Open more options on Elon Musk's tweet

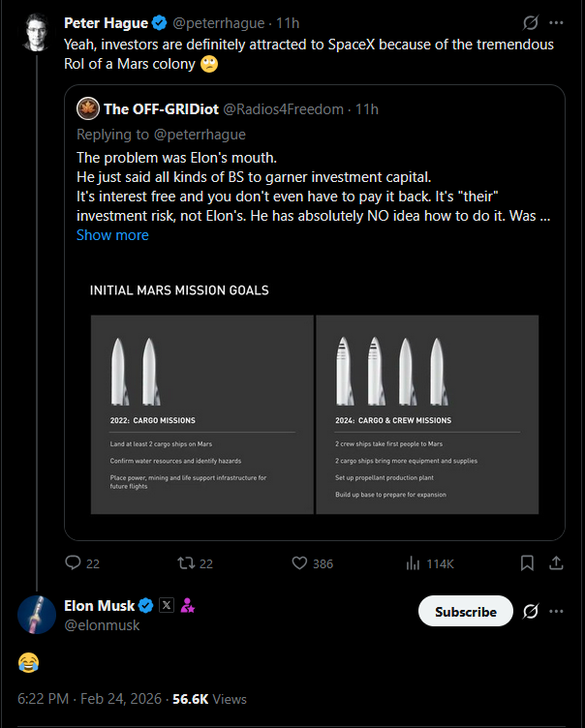pyautogui.click(x=556, y=612)
